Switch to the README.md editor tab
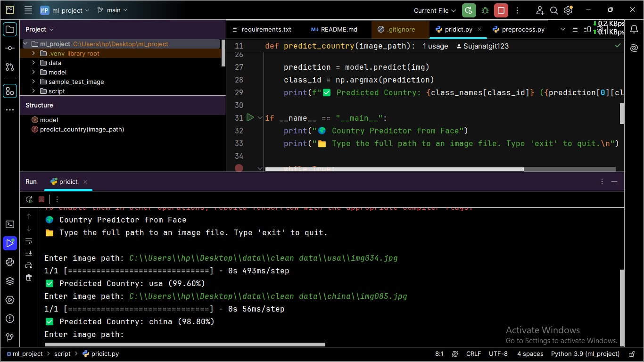This screenshot has width=644, height=362. pyautogui.click(x=339, y=29)
